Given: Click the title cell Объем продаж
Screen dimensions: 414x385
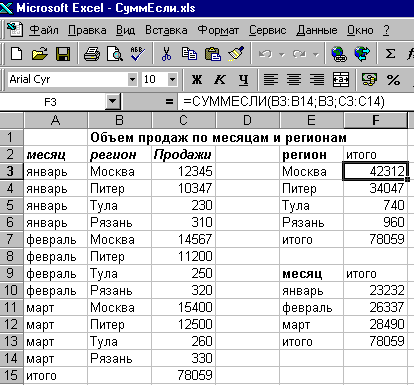Looking at the screenshot, I should 218,137.
